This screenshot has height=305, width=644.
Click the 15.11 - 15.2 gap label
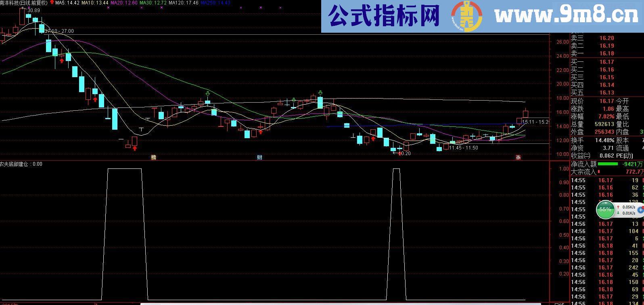[x=536, y=122]
